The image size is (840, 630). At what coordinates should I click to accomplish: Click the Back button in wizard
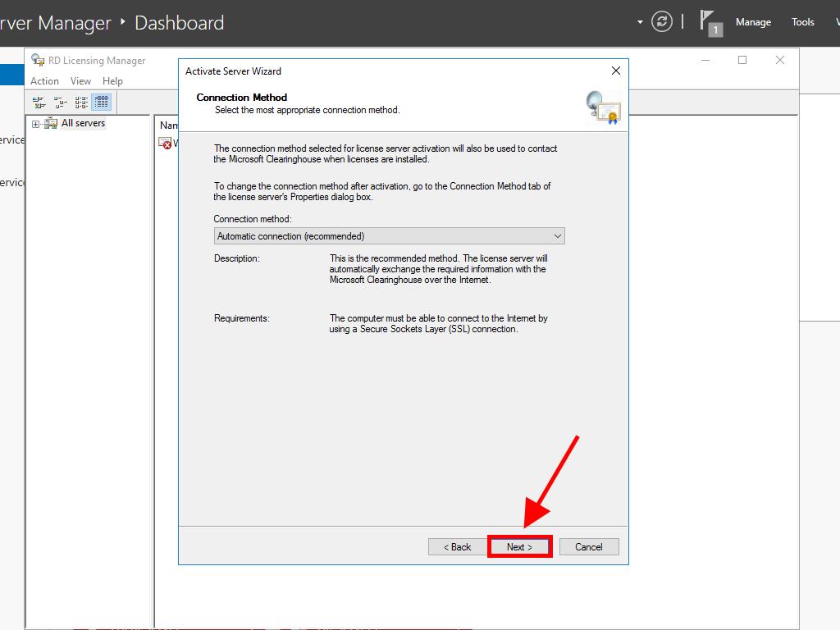click(x=458, y=547)
